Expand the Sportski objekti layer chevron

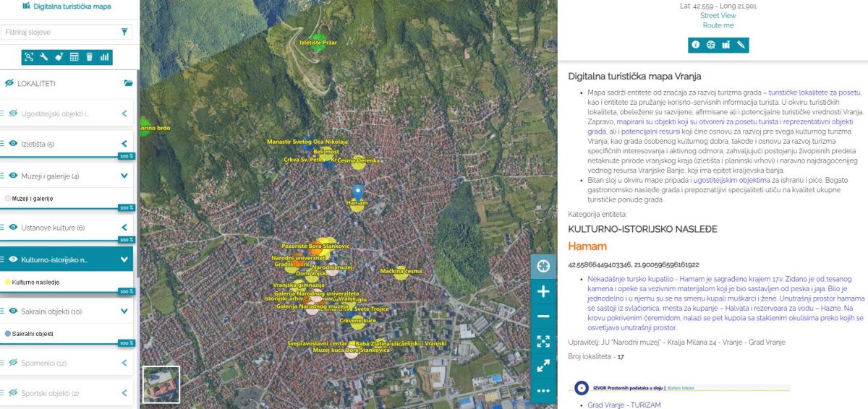pyautogui.click(x=124, y=393)
